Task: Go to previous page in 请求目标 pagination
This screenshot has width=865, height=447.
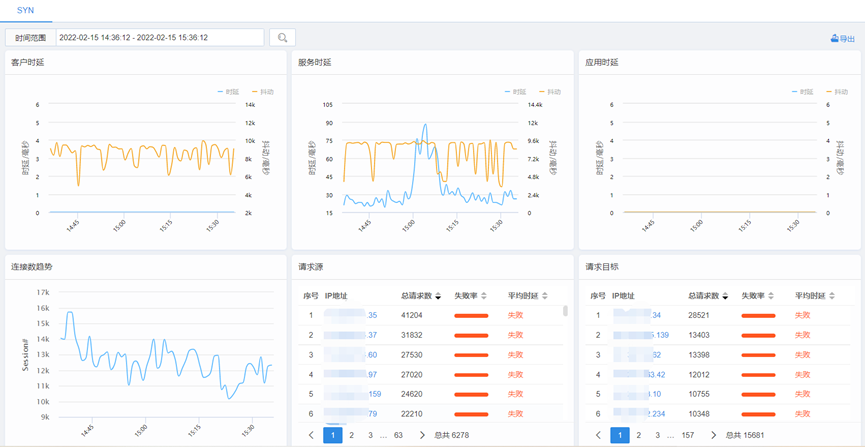Action: (598, 435)
